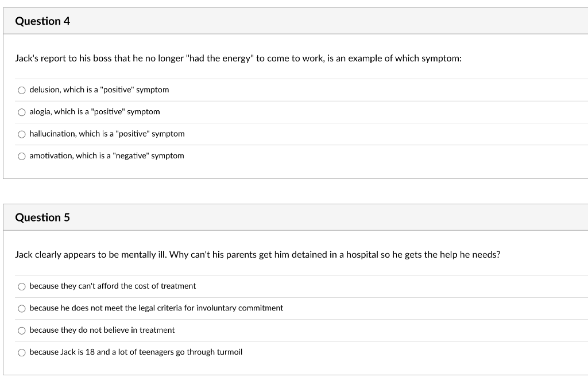Click the believe in treatment answer text
Image resolution: width=588 pixels, height=377 pixels.
tap(102, 330)
